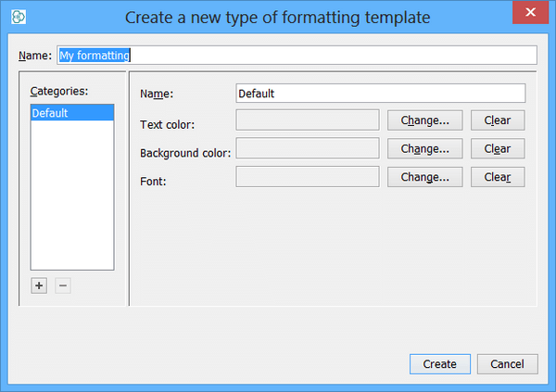
Task: Click the Font preview field
Action: 308,177
